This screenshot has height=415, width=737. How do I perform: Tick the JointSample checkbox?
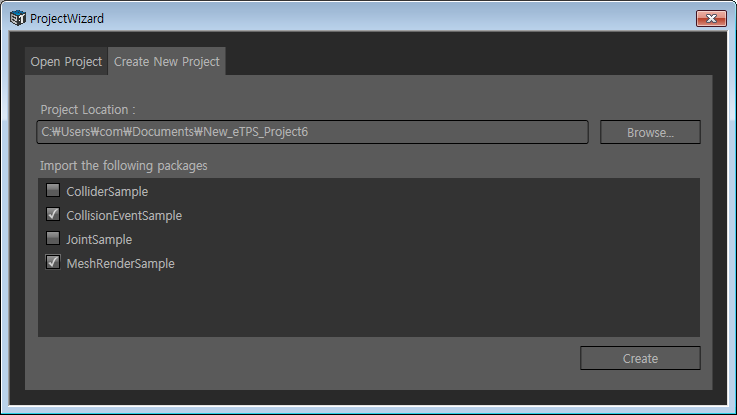(53, 239)
